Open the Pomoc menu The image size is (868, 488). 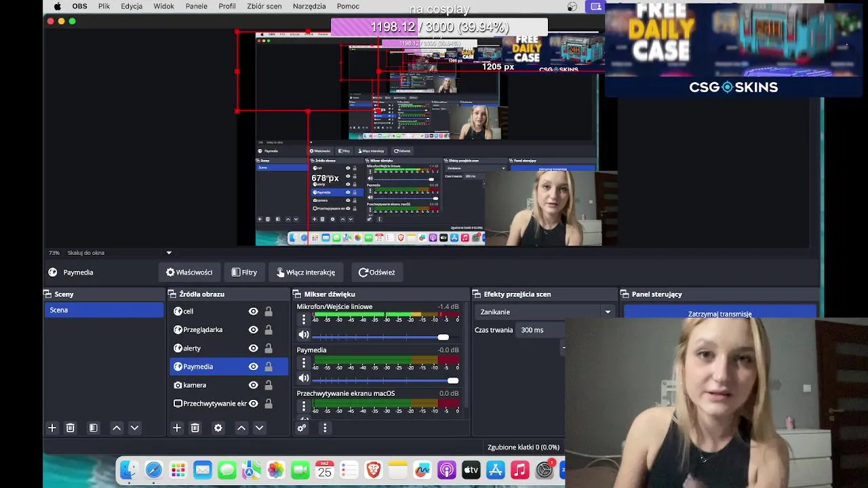pyautogui.click(x=348, y=6)
